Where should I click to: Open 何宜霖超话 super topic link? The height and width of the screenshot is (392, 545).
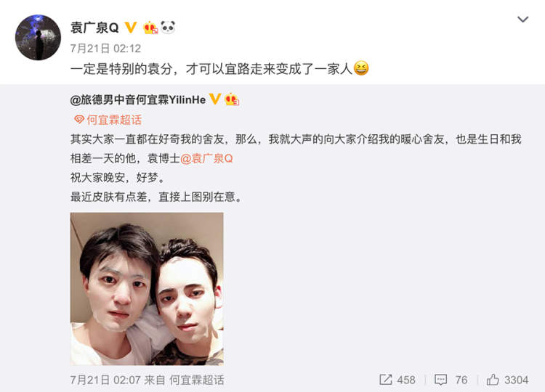point(114,120)
